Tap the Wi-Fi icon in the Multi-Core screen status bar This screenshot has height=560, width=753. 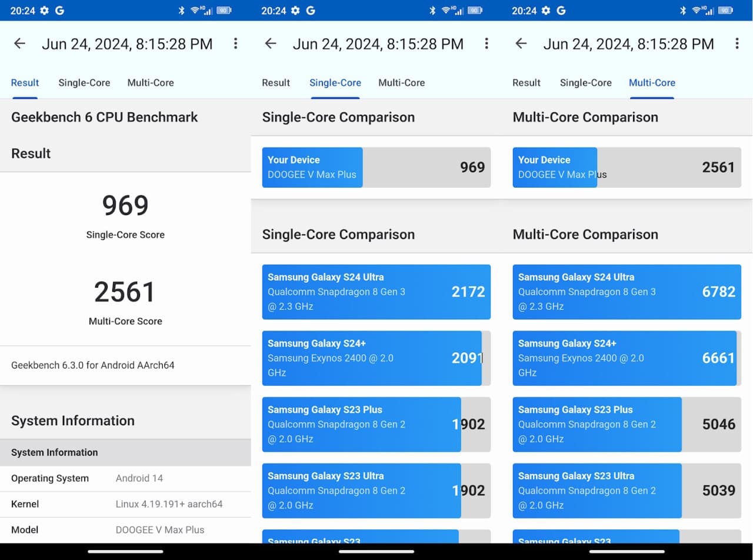click(x=696, y=11)
